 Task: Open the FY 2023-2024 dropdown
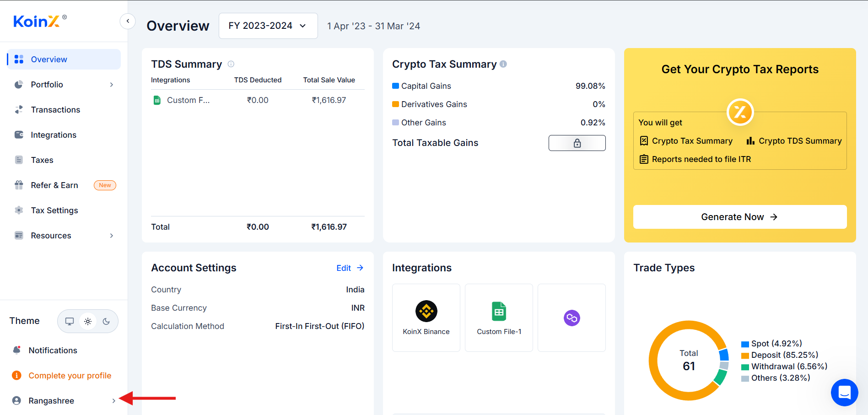[x=268, y=26]
